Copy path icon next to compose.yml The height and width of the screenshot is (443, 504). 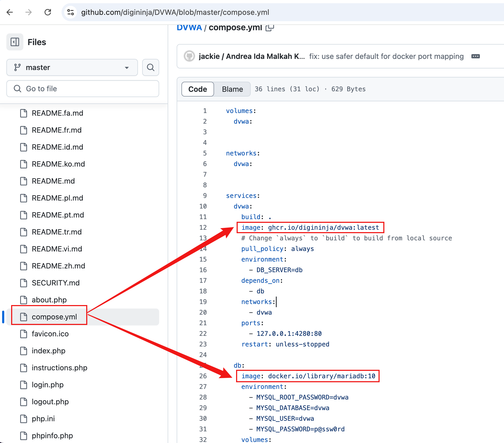click(270, 27)
